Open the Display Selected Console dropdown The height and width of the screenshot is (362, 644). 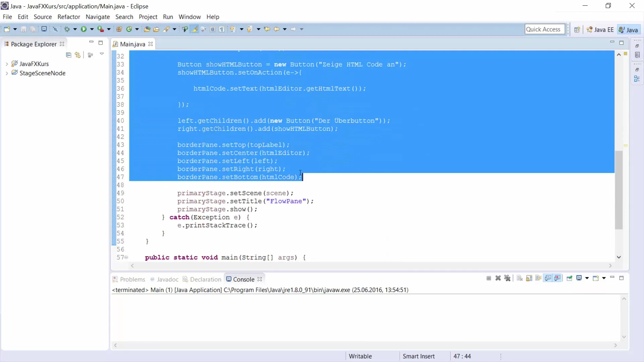click(587, 278)
